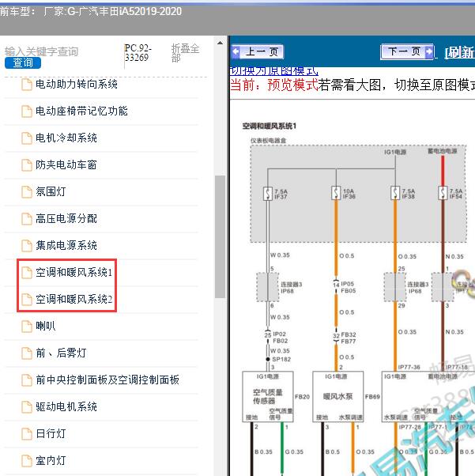Click the 刷新 refresh link
This screenshot has width=475, height=476.
[460, 52]
